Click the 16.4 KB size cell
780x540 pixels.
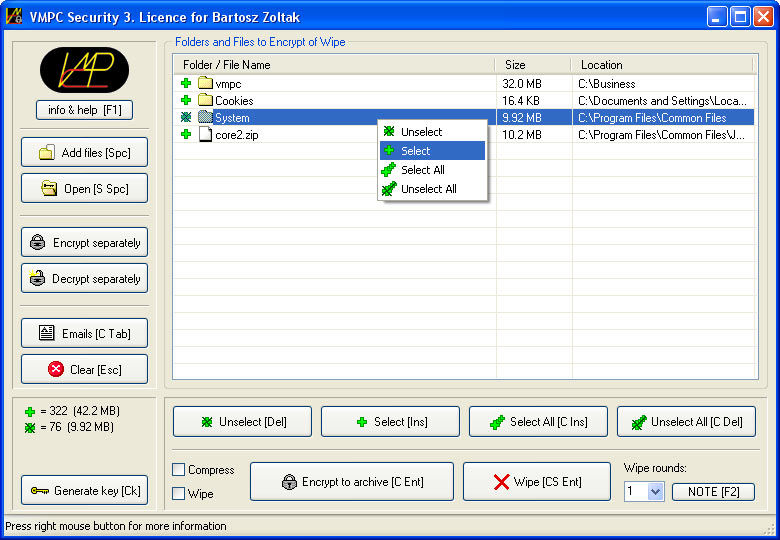pos(521,100)
